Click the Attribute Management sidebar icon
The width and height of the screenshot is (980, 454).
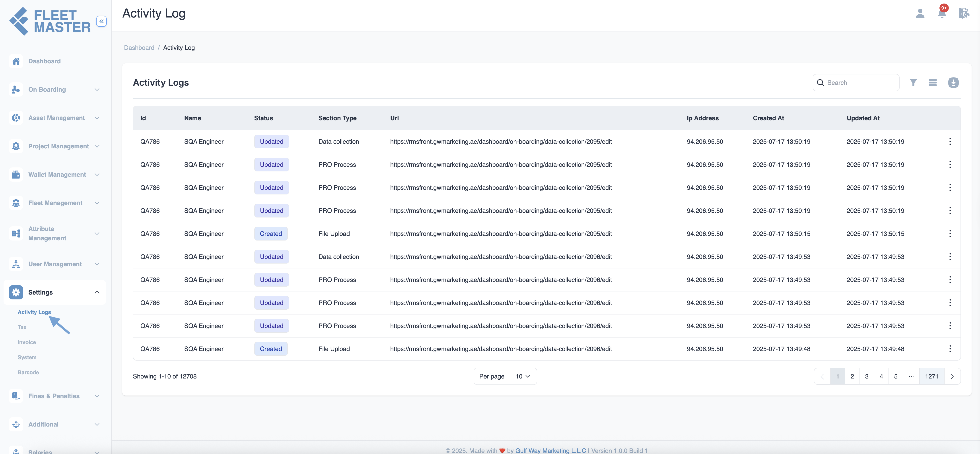click(x=16, y=233)
